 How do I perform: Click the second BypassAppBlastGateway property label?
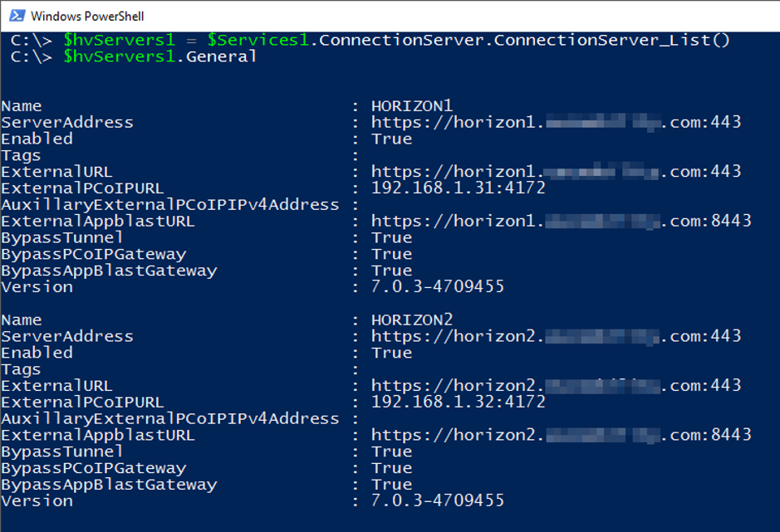click(x=109, y=485)
